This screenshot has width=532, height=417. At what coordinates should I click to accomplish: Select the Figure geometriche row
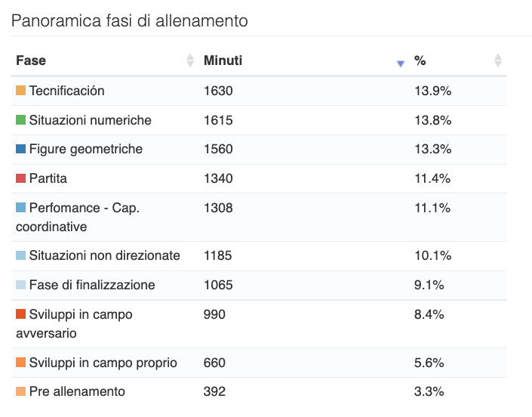(x=85, y=150)
